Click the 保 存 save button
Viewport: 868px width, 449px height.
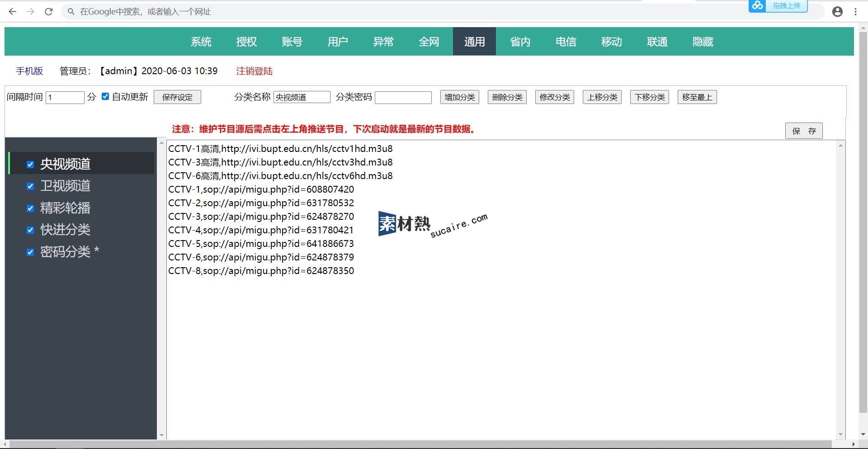coord(804,131)
